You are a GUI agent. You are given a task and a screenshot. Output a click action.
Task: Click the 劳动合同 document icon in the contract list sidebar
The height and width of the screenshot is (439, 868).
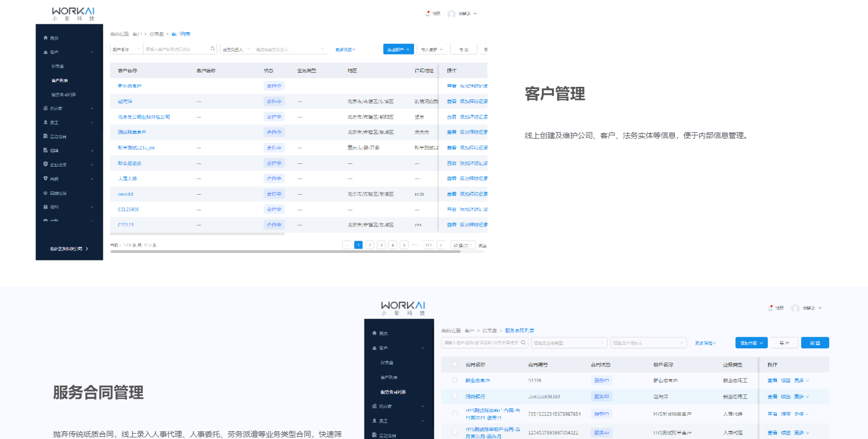[x=374, y=435]
